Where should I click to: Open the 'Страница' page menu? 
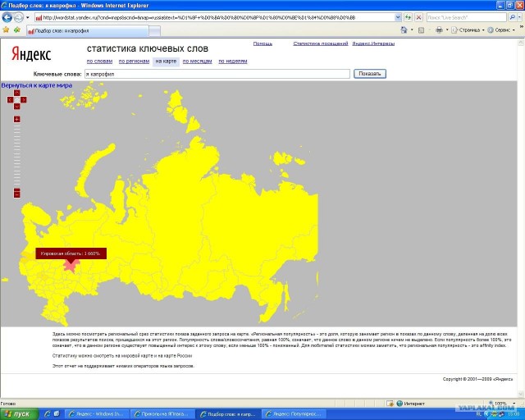(468, 30)
